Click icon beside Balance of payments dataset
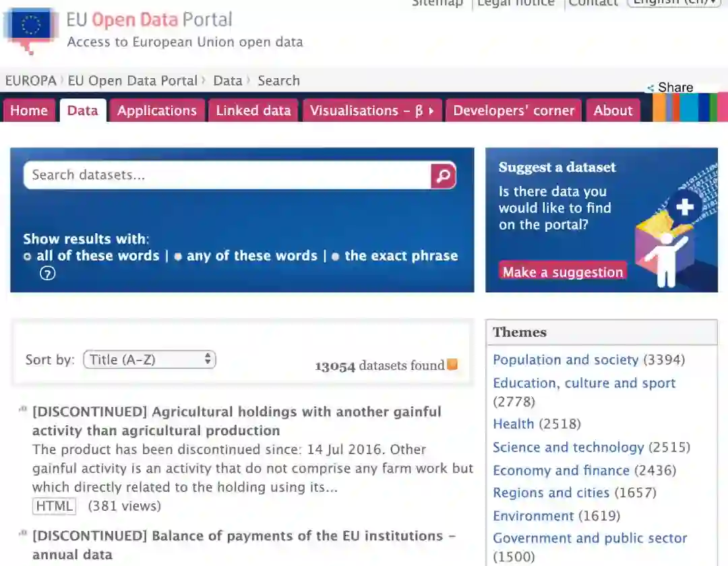Image resolution: width=728 pixels, height=566 pixels. (x=23, y=532)
